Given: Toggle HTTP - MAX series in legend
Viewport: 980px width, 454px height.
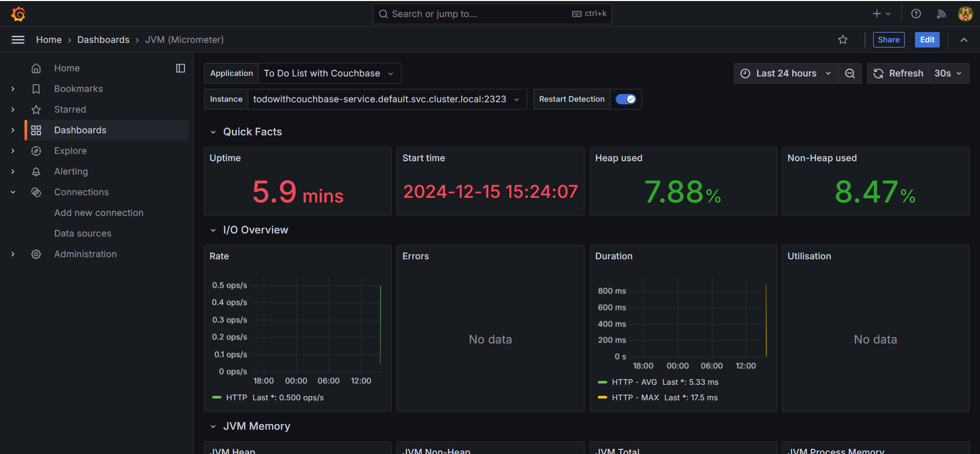Looking at the screenshot, I should [635, 398].
